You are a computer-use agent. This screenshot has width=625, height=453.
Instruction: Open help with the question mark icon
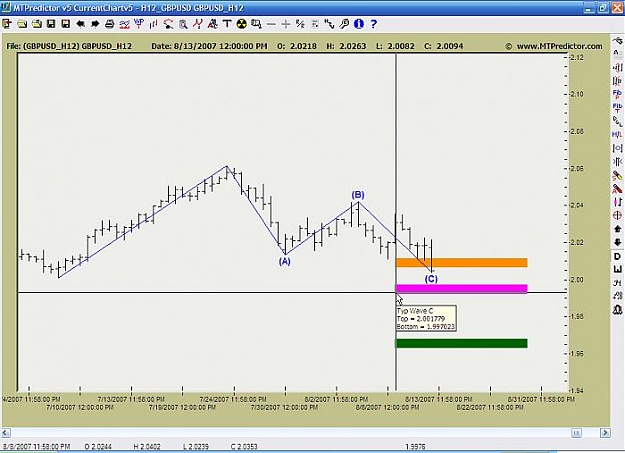[x=373, y=24]
